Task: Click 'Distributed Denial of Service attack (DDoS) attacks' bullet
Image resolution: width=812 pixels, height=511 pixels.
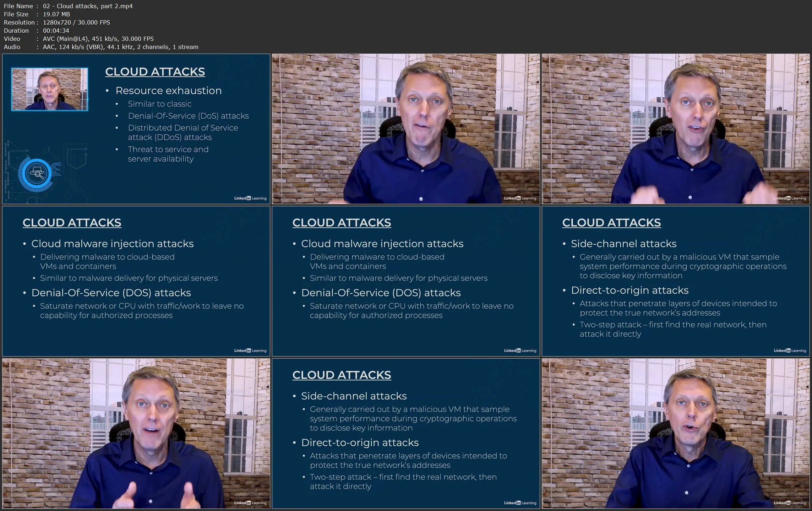Action: [183, 132]
